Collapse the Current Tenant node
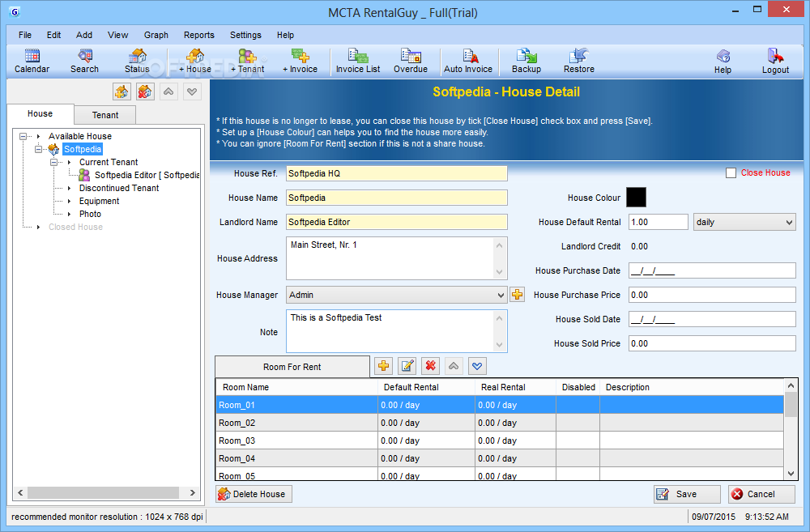Viewport: 810px width, 532px height. coord(54,162)
